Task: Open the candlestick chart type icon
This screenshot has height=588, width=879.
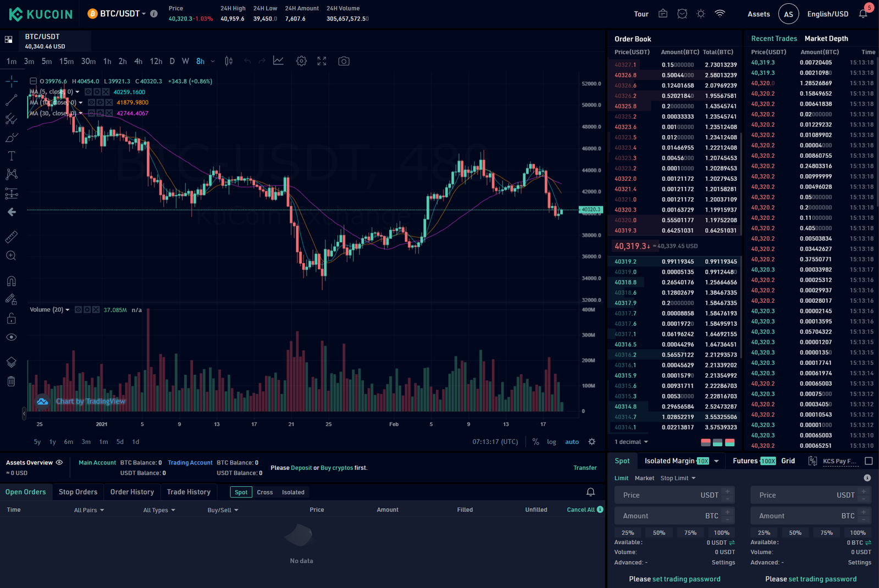Action: tap(229, 61)
